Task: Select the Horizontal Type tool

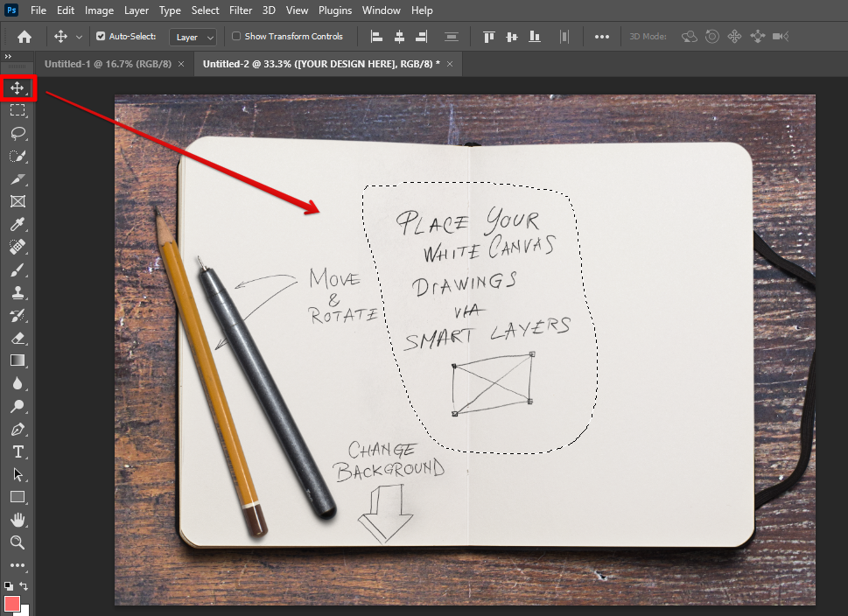Action: 18,451
